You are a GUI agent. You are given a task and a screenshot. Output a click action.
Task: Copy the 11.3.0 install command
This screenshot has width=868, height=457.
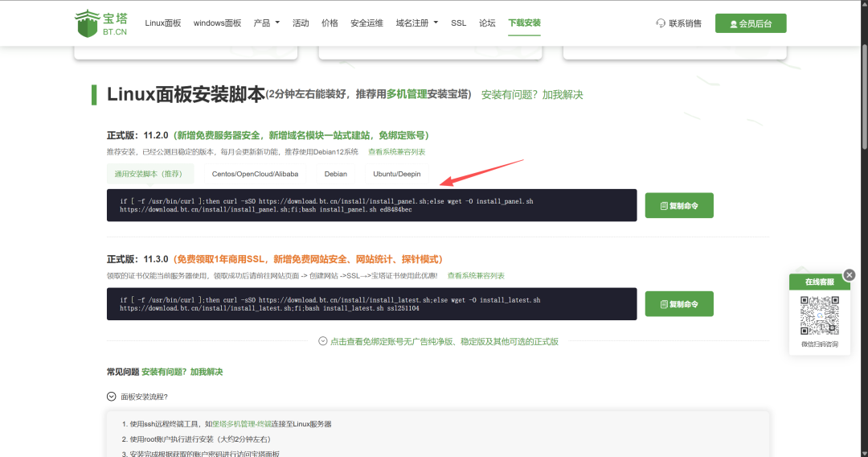tap(679, 304)
